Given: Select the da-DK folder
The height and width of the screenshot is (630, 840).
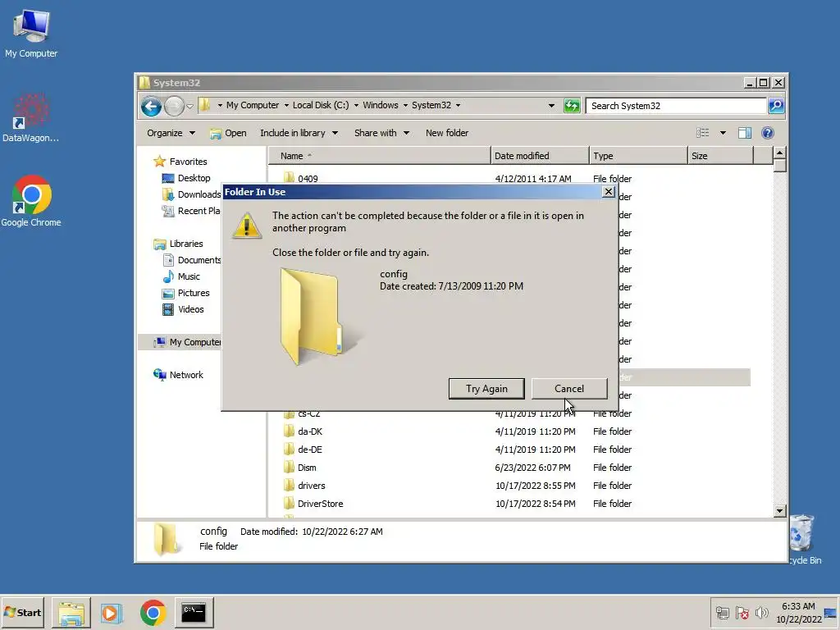Looking at the screenshot, I should point(309,431).
